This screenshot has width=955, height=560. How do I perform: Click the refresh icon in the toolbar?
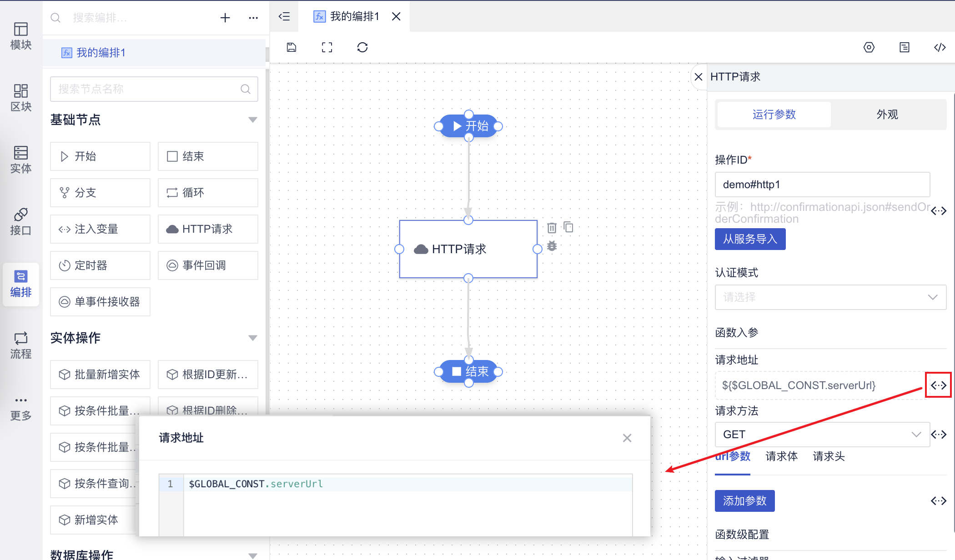(362, 47)
